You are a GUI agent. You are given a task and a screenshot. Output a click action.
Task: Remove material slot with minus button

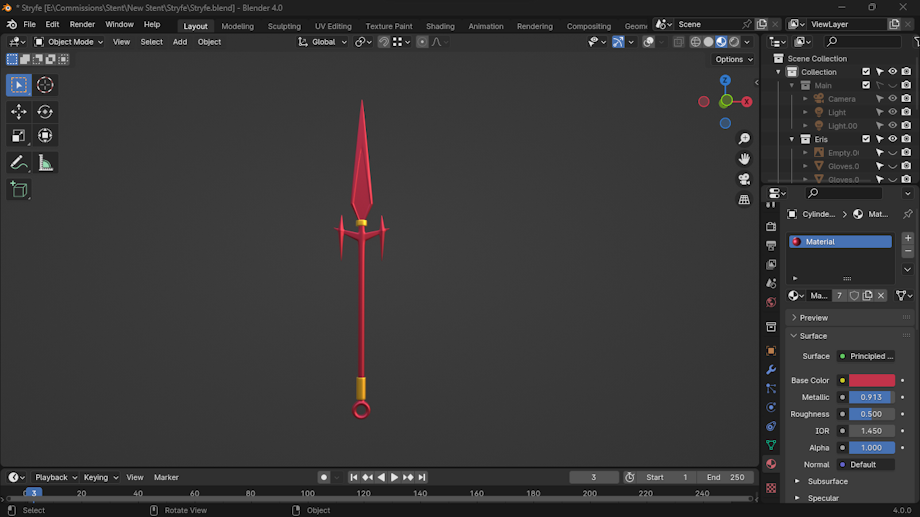(908, 251)
